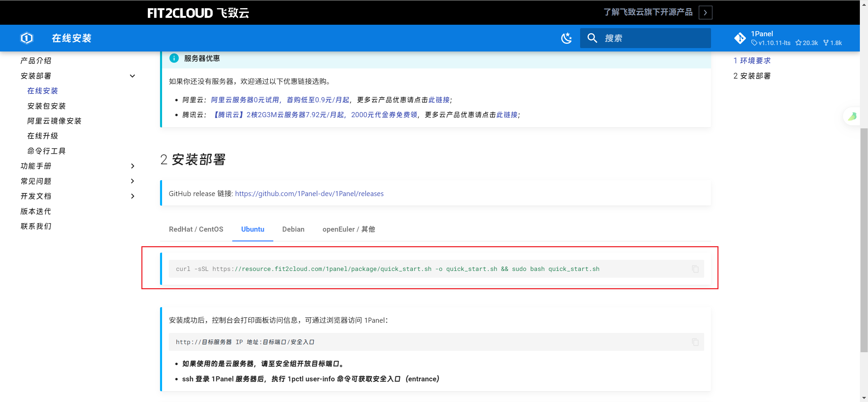The image size is (868, 402).
Task: Select the openEuler / 其他 tab
Action: (348, 229)
